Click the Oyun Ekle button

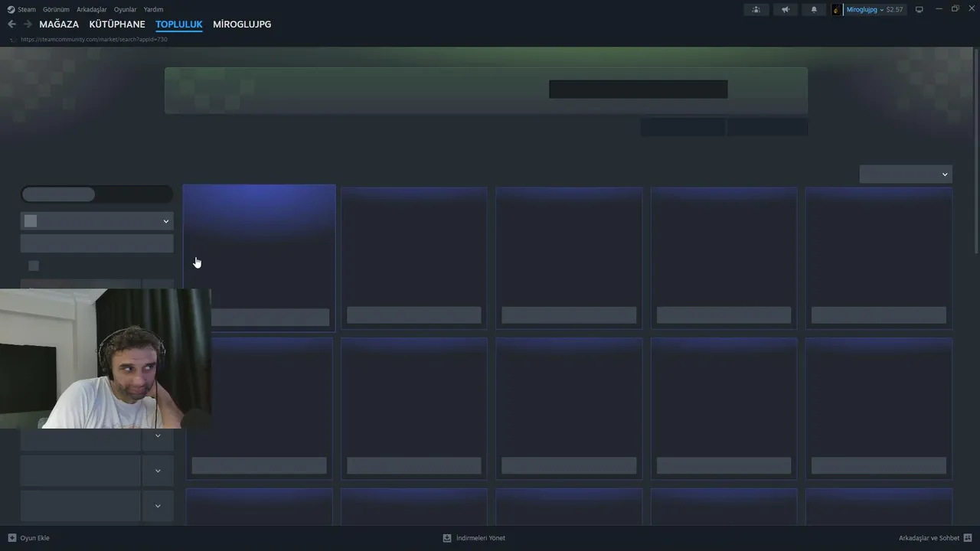point(28,538)
